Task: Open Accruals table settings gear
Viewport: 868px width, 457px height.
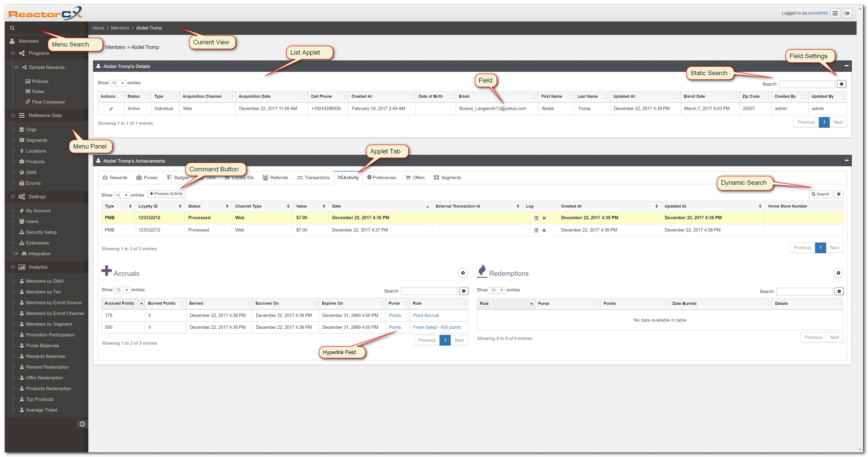Action: coord(464,291)
